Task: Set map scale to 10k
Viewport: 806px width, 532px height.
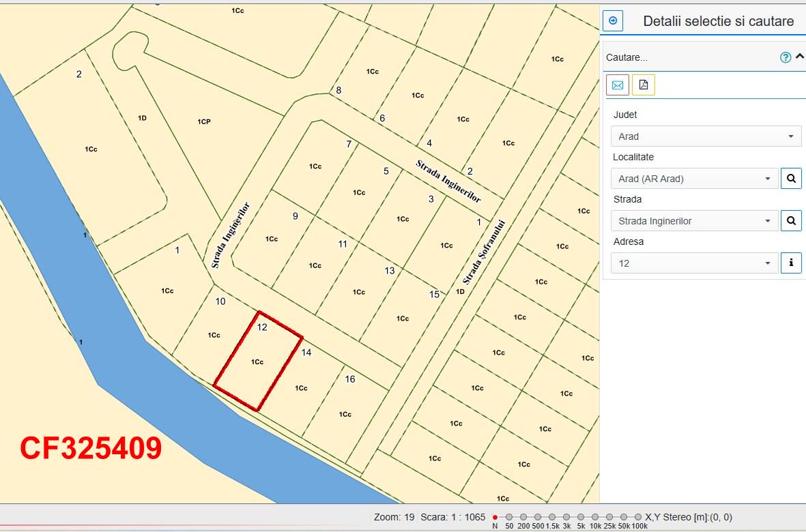Action: tap(594, 517)
